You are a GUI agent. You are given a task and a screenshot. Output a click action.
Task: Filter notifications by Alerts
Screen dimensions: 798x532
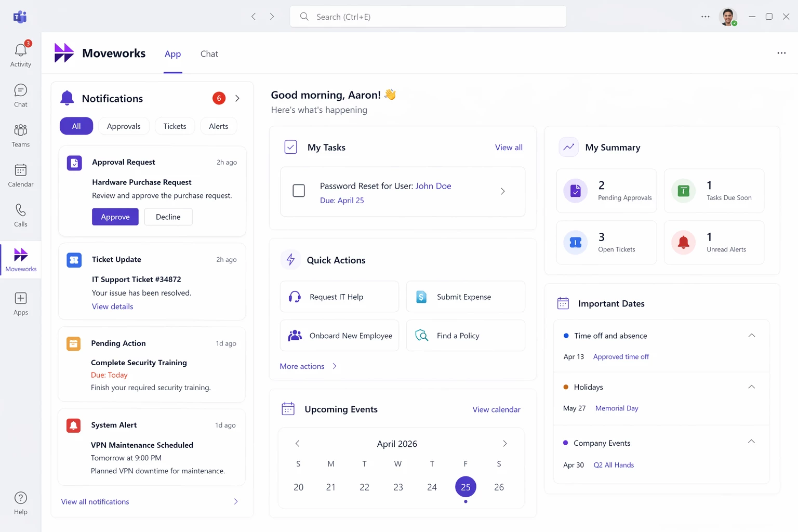point(219,126)
